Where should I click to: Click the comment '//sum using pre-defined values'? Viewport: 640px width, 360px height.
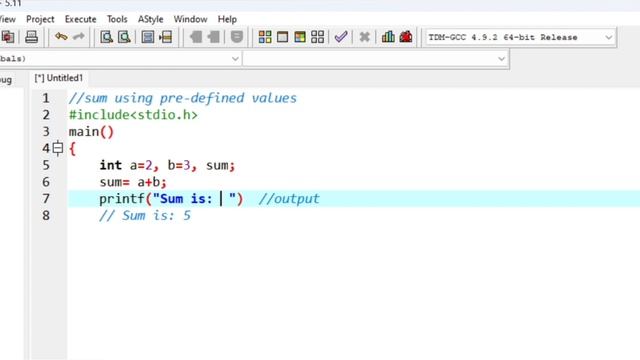click(182, 98)
